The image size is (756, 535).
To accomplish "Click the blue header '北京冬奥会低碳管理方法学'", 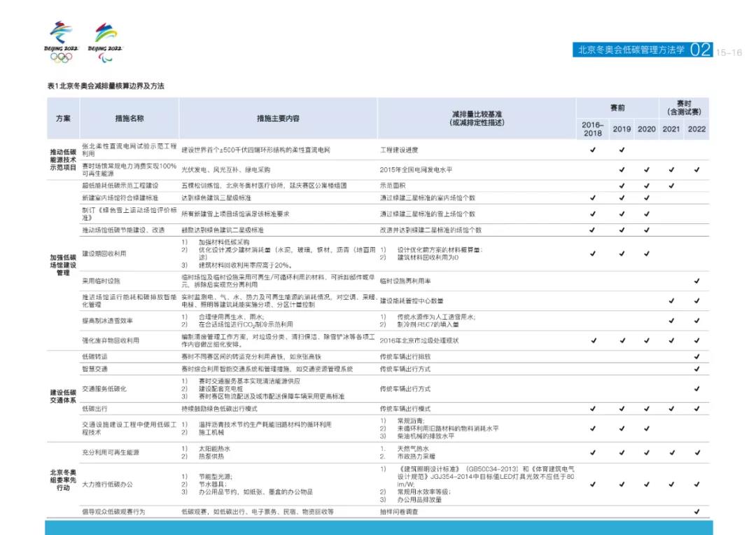I will (631, 50).
